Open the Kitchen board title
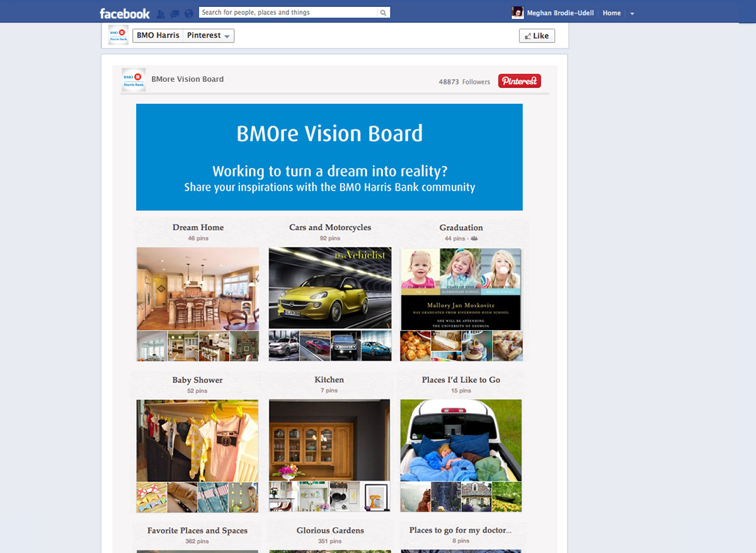The image size is (756, 553). [329, 380]
